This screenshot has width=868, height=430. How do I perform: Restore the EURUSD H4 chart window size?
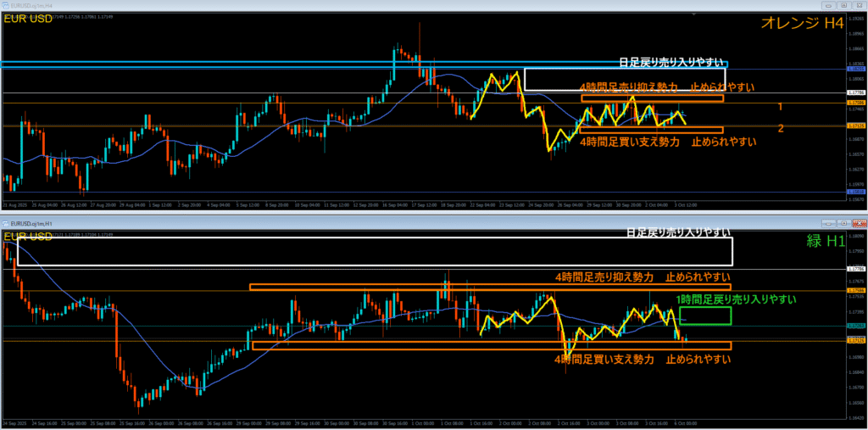click(x=843, y=5)
